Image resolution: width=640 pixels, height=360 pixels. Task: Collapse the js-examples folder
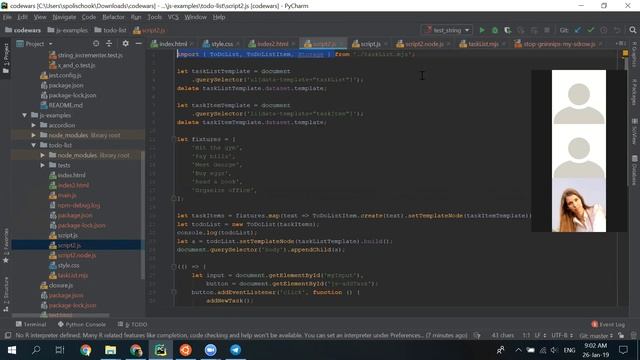click(x=25, y=115)
